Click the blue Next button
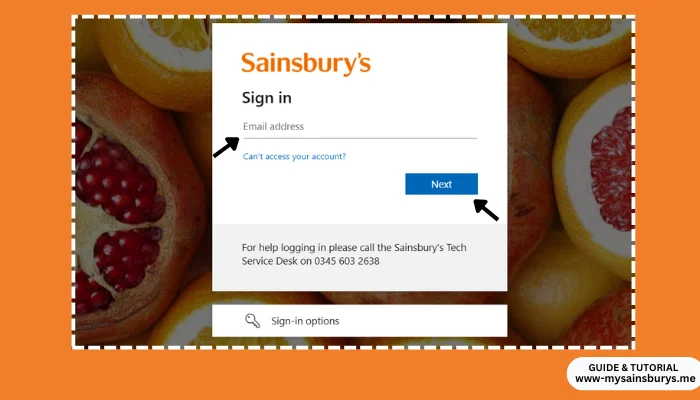This screenshot has height=400, width=700. coord(442,184)
